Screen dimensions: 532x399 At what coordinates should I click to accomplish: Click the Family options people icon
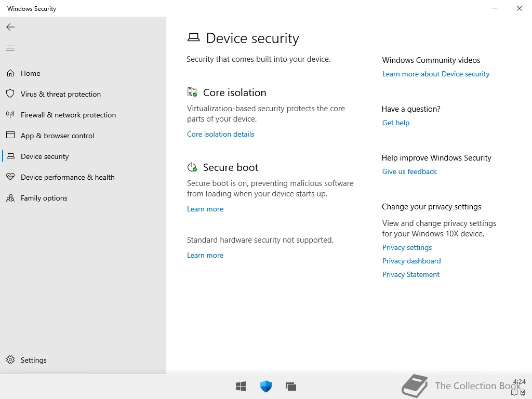tap(10, 198)
